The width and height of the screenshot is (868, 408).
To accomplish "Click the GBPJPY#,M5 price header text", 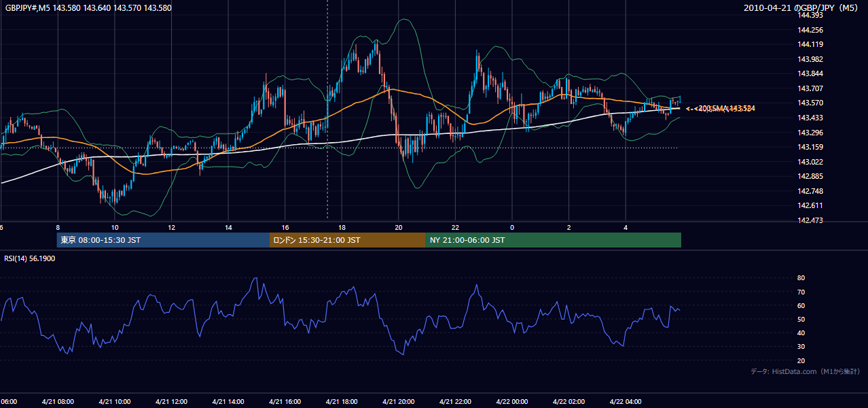I will point(88,8).
